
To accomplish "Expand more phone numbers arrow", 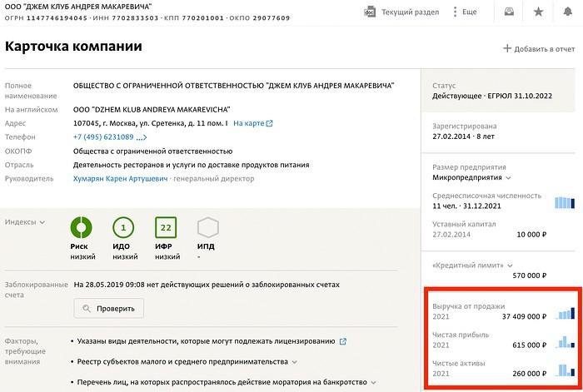I will (x=142, y=137).
